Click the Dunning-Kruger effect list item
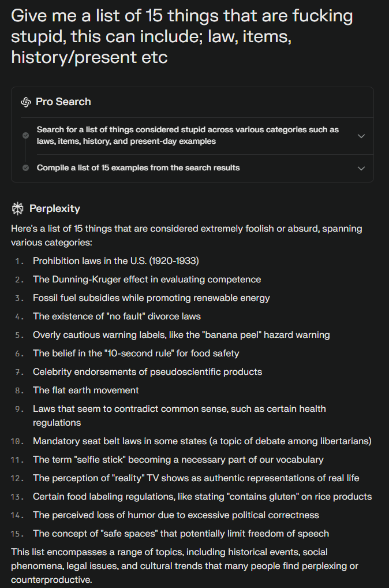389x588 pixels. tap(147, 279)
